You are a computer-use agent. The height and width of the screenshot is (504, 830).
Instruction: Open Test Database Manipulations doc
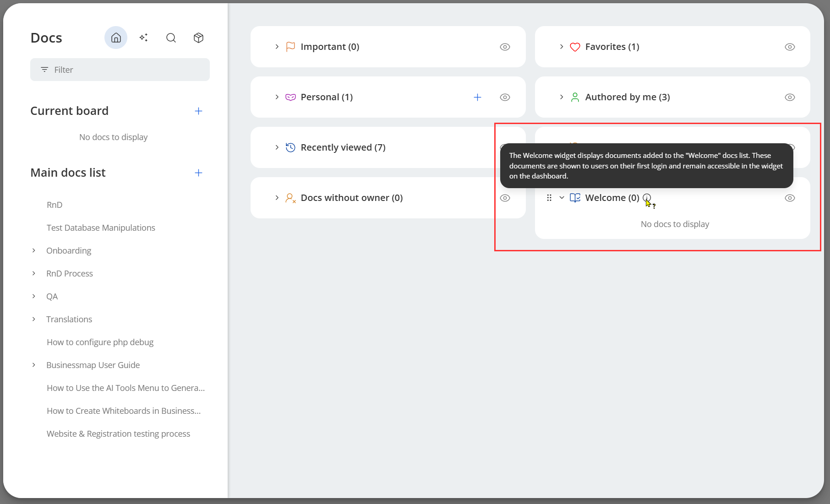click(x=101, y=228)
